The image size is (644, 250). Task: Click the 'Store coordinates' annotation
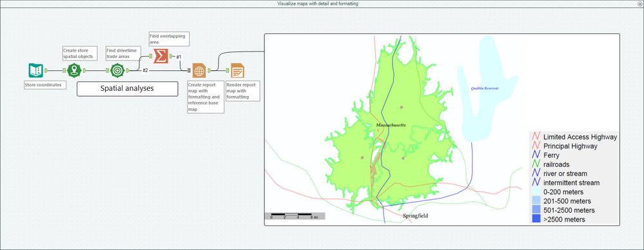click(45, 85)
